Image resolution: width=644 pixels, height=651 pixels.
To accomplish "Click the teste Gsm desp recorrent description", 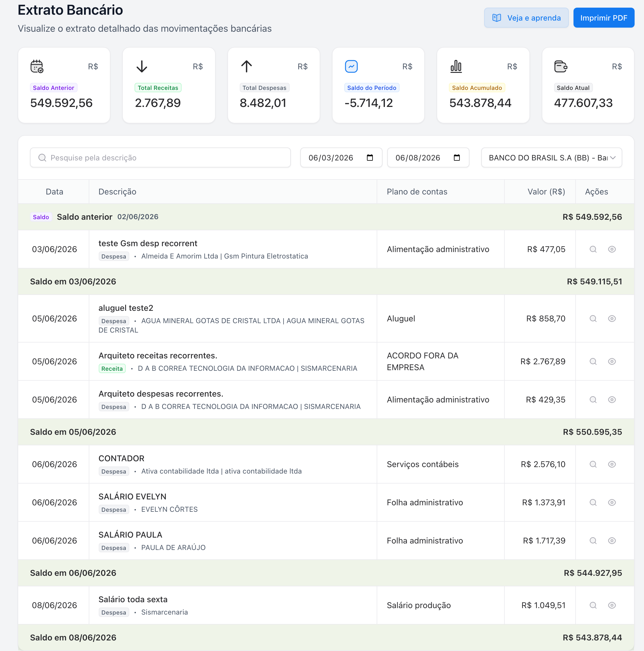I will [x=147, y=243].
